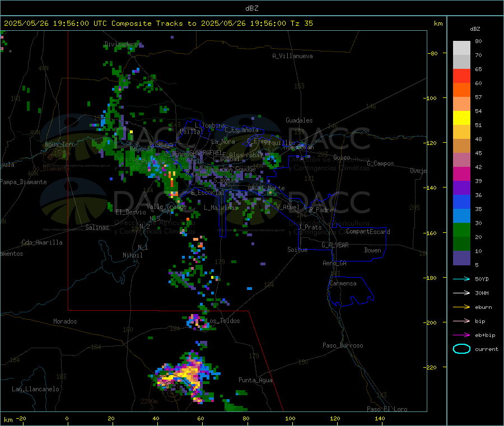
Task: Click the Bowen map label
Action: point(372,250)
